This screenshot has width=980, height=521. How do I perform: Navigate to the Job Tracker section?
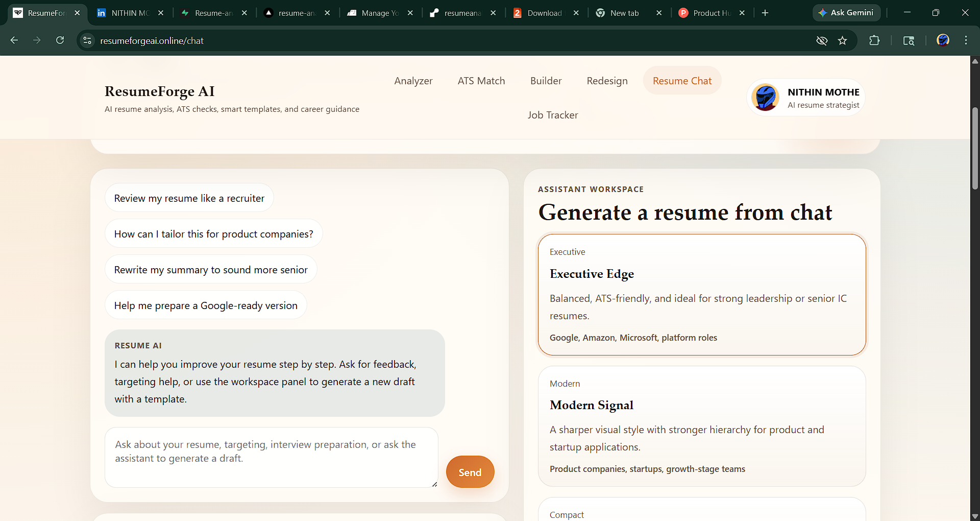tap(553, 115)
